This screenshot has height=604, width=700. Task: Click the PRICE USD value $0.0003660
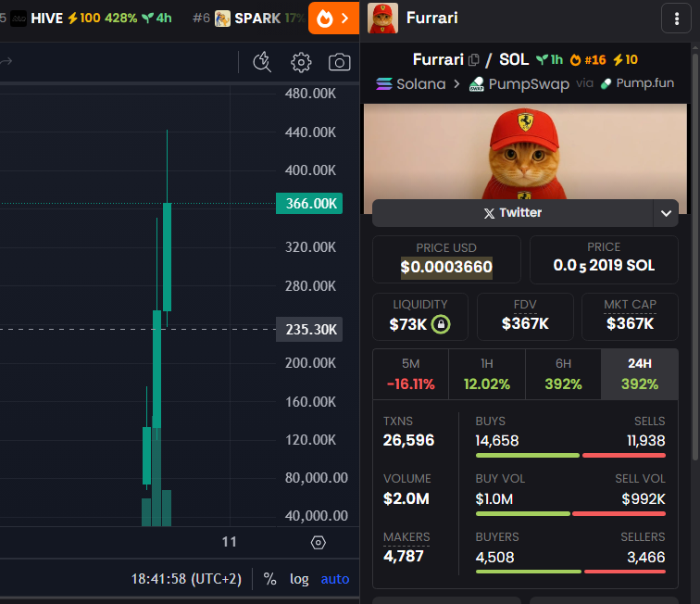[446, 267]
